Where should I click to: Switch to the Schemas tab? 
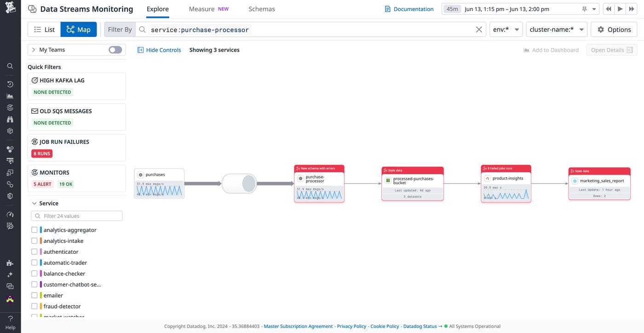262,9
